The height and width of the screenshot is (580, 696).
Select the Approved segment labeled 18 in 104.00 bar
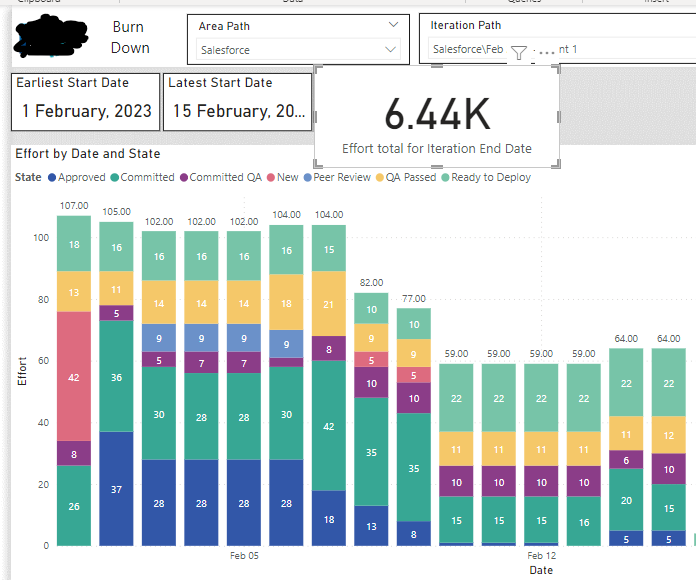coord(328,518)
